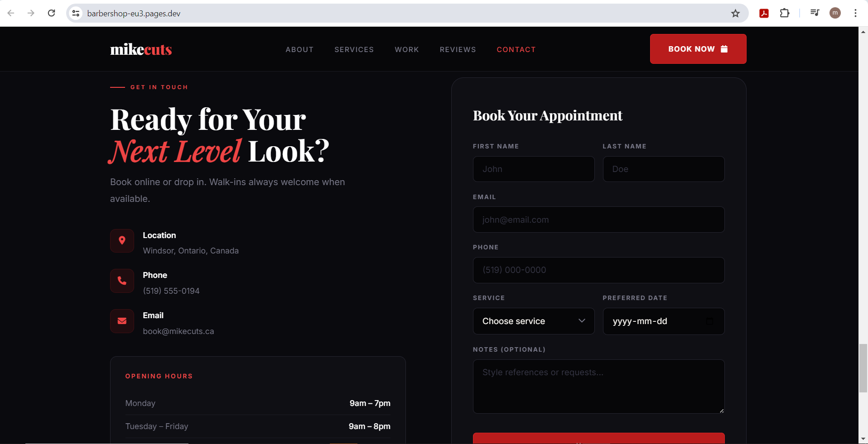Bookmark this page with the star icon
Viewport: 868px width, 444px height.
pyautogui.click(x=735, y=13)
